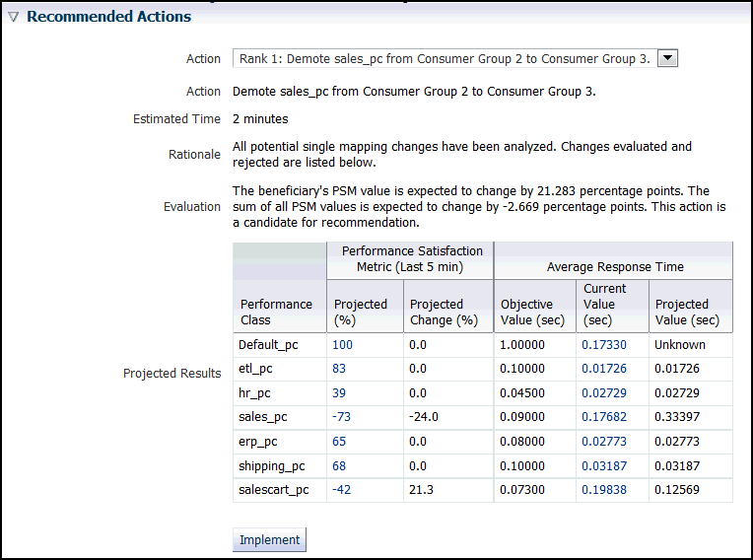
Task: Click current value 0.01726 link for etl_pc
Action: pyautogui.click(x=604, y=369)
